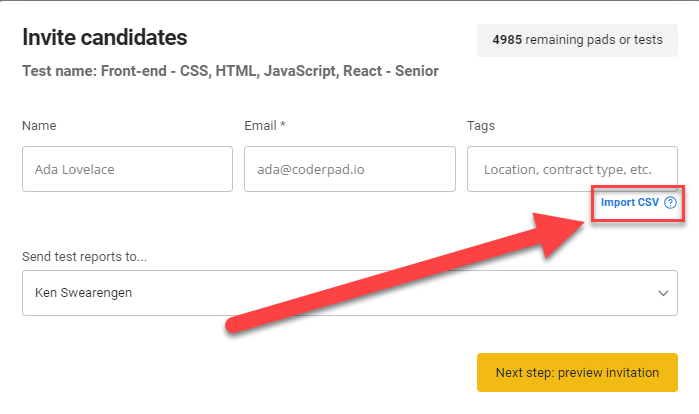Click the Email * field label

[264, 126]
